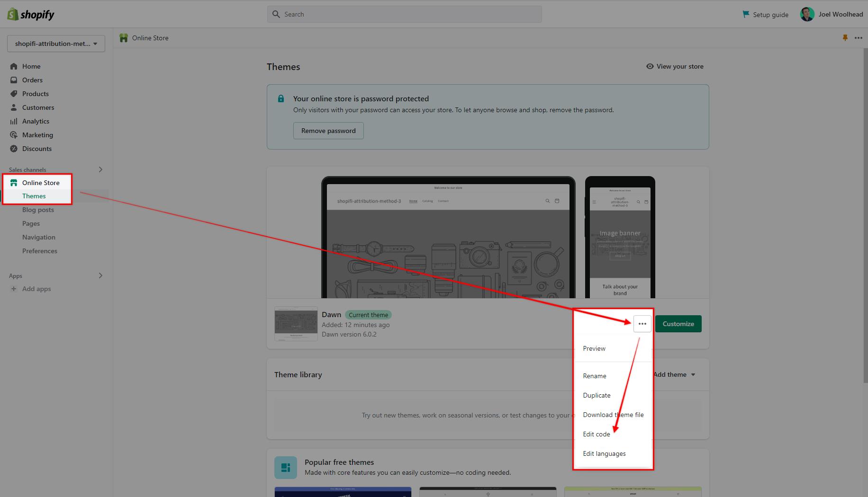Click the magnifier icon in search bar

[x=276, y=14]
